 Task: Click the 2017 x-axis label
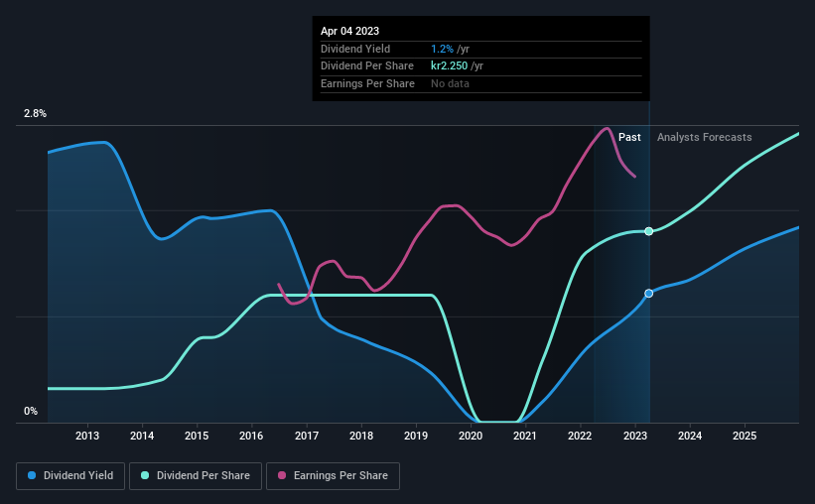coord(307,436)
